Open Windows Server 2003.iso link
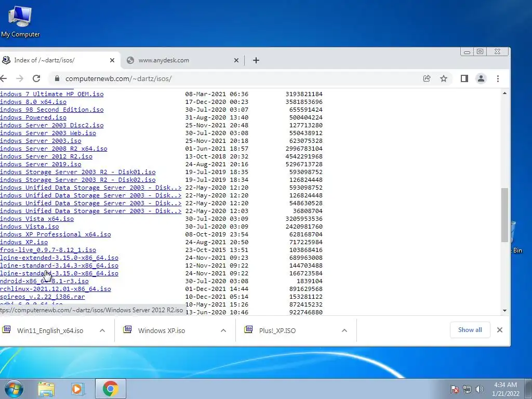 coord(41,141)
